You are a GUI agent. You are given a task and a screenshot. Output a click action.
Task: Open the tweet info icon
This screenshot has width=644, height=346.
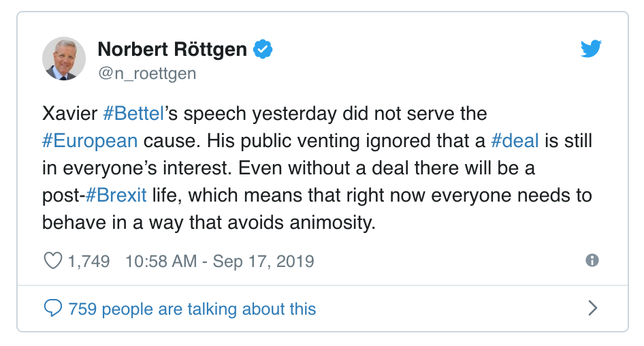tap(592, 260)
